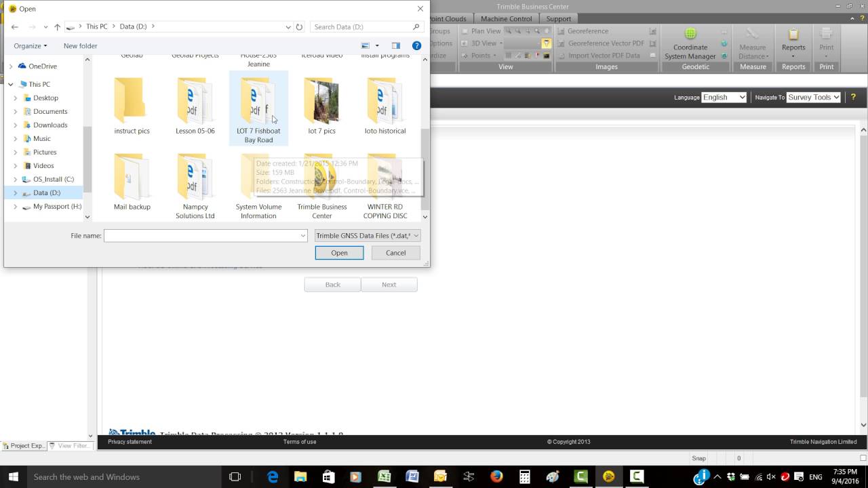Select the Mail backup folder

point(132,183)
